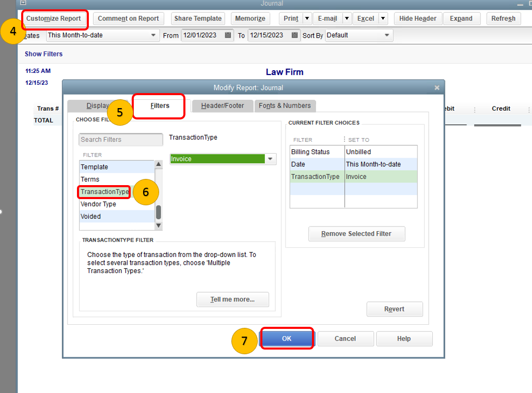Click Comment on Report
This screenshot has width=532, height=393.
[128, 18]
